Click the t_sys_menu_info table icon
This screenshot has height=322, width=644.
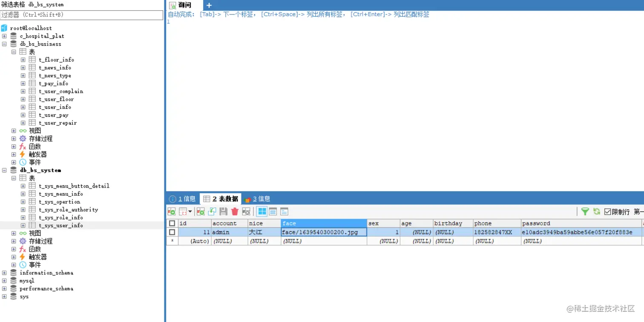click(32, 194)
